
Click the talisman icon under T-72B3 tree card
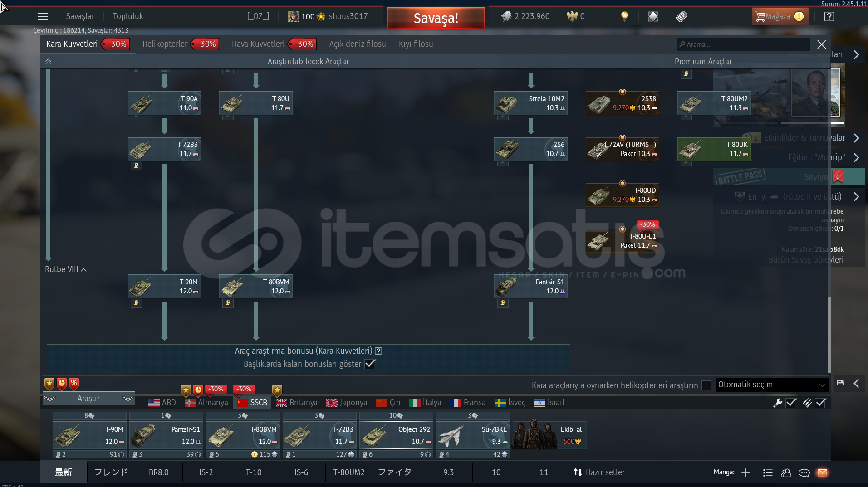coord(136,166)
